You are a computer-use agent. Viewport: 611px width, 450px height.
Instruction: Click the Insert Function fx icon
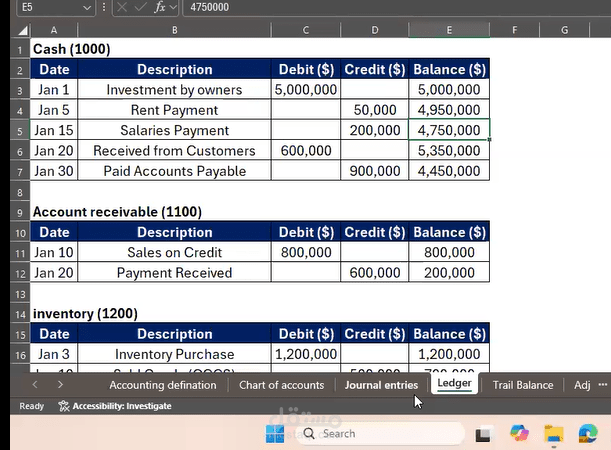click(160, 7)
